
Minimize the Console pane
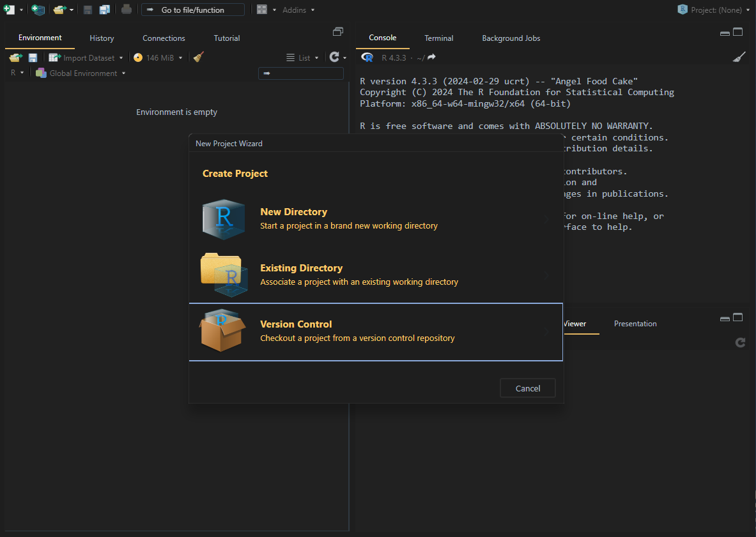[725, 33]
